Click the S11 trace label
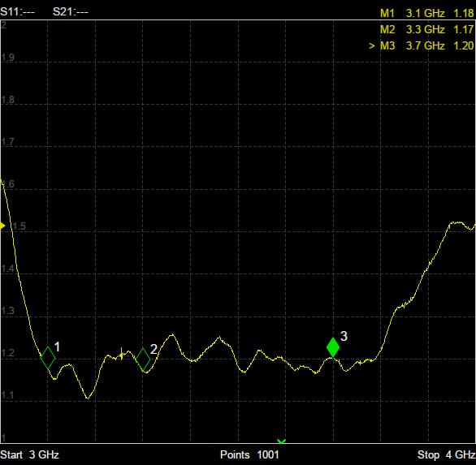Image resolution: width=476 pixels, height=465 pixels. [x=17, y=12]
